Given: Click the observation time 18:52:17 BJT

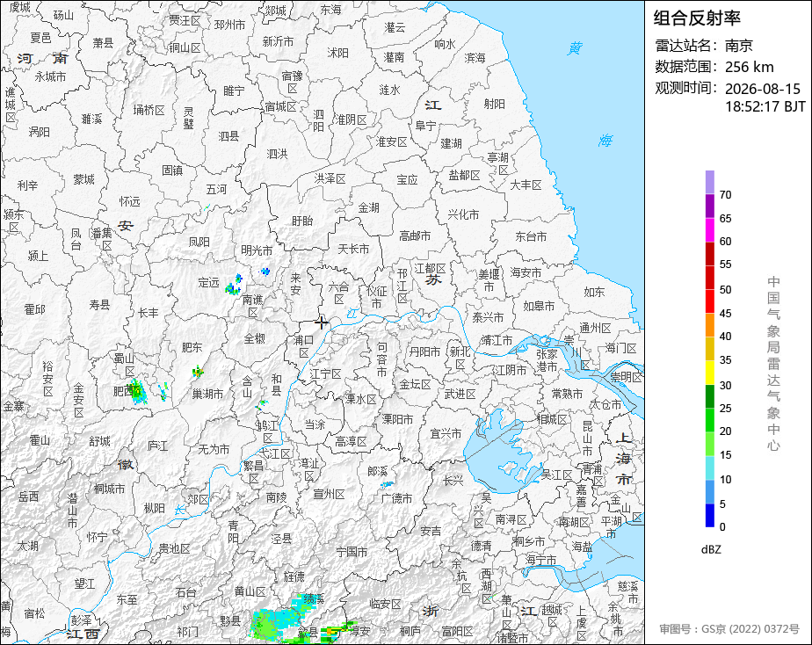Looking at the screenshot, I should coord(765,106).
